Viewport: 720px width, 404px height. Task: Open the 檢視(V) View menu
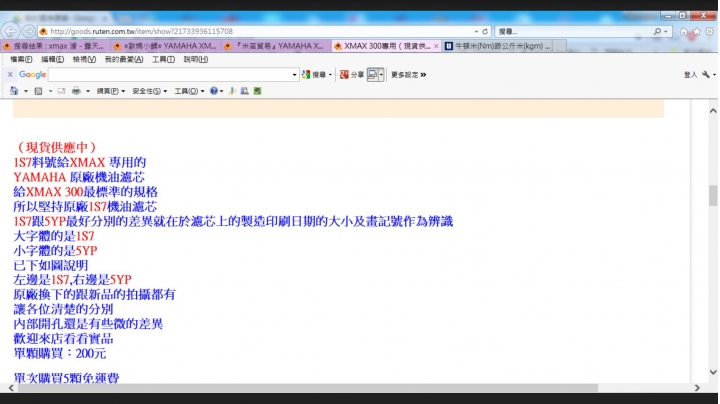[x=84, y=59]
